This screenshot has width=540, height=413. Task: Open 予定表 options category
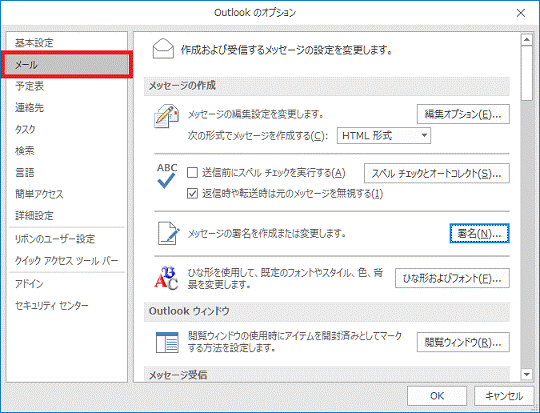click(x=66, y=86)
